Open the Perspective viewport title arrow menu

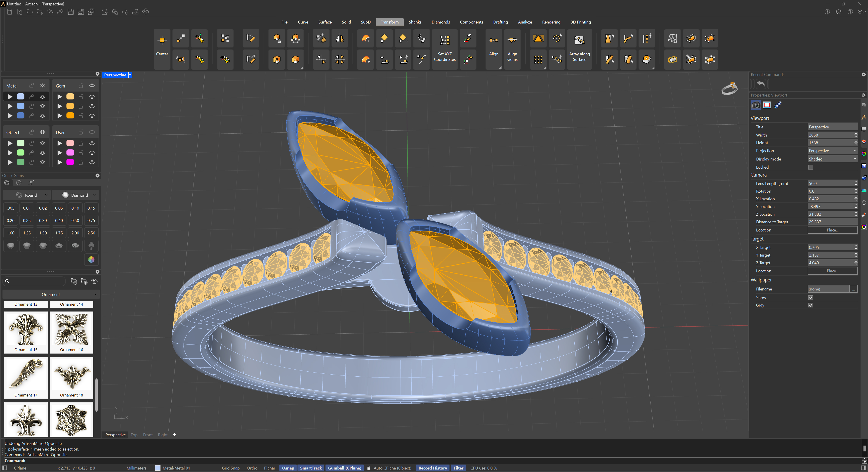[x=130, y=75]
